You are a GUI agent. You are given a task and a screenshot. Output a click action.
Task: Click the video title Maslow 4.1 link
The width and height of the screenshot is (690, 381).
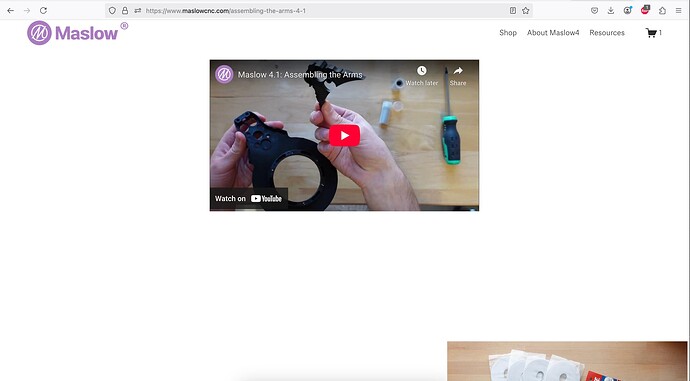300,75
